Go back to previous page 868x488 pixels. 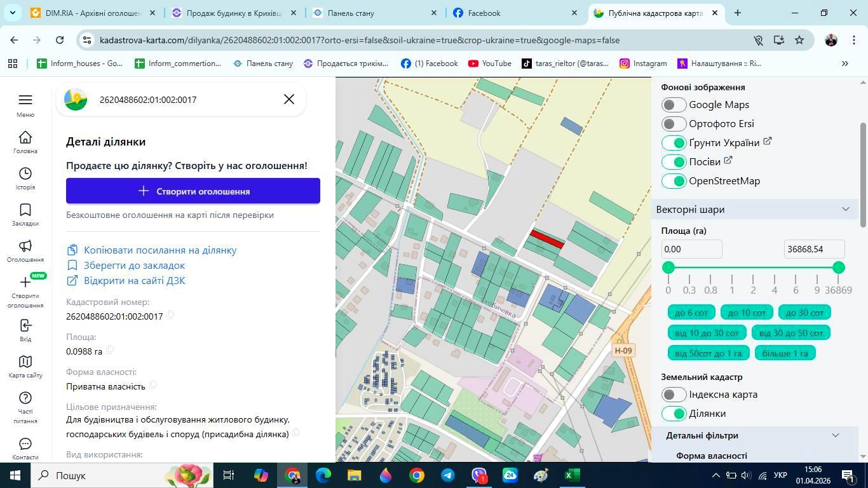click(x=14, y=40)
